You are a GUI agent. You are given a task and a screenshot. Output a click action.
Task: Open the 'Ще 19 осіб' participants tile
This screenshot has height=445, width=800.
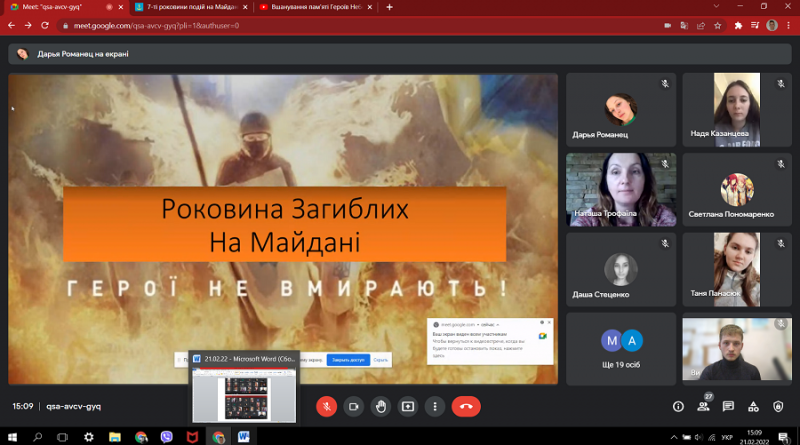621,350
